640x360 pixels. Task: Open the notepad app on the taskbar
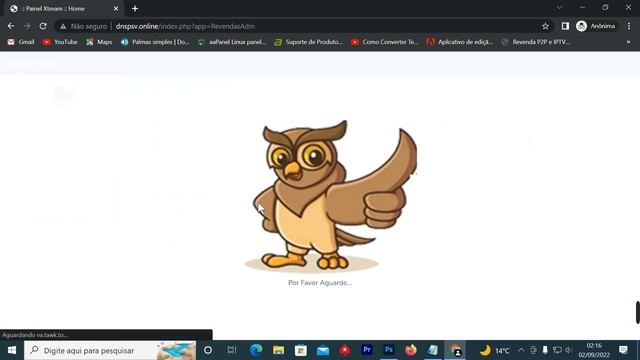click(x=433, y=350)
